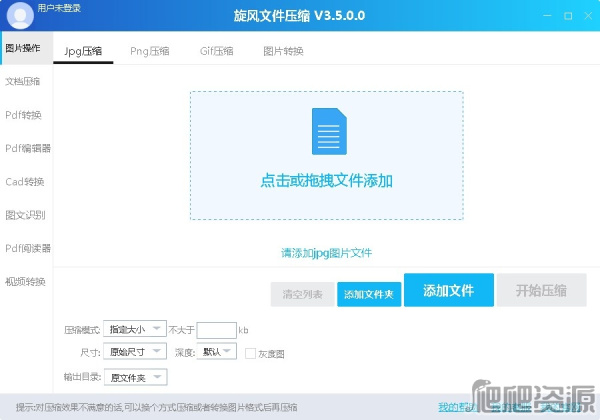Open 视频转换 in the sidebar
The image size is (600, 420).
coord(25,281)
